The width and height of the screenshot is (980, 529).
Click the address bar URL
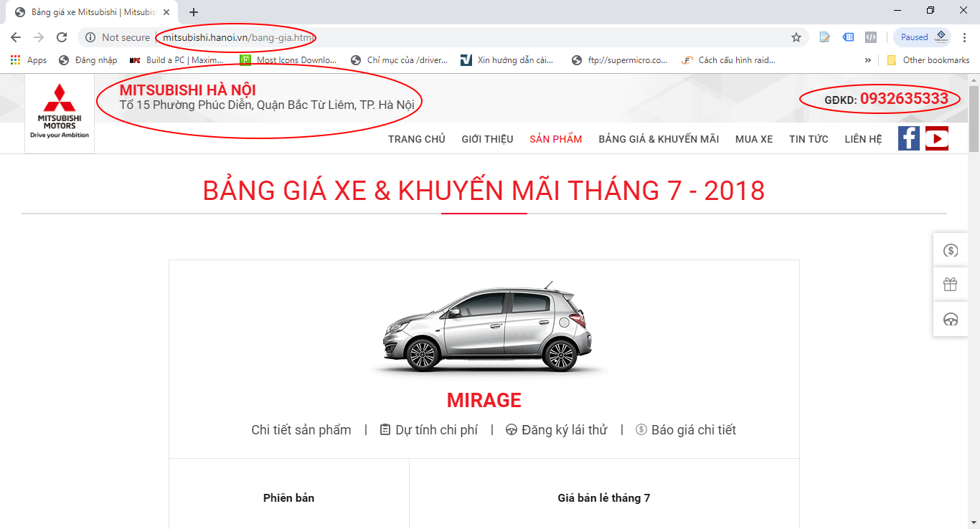pos(238,37)
